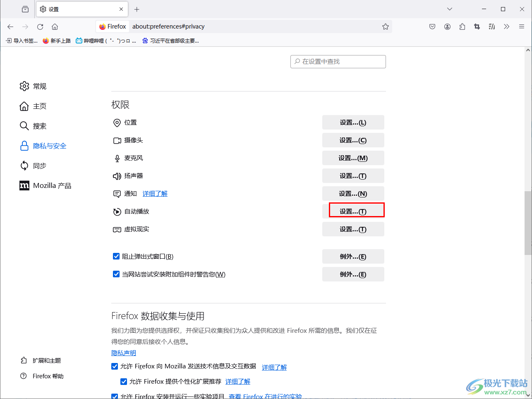The image size is (532, 399).
Task: Open the Firefox account icon
Action: coord(447,26)
